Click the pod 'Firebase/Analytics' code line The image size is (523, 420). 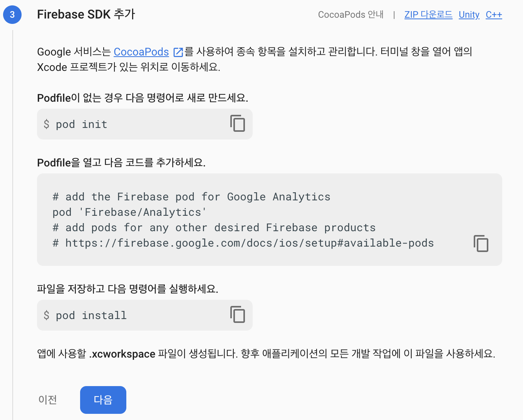coord(129,212)
